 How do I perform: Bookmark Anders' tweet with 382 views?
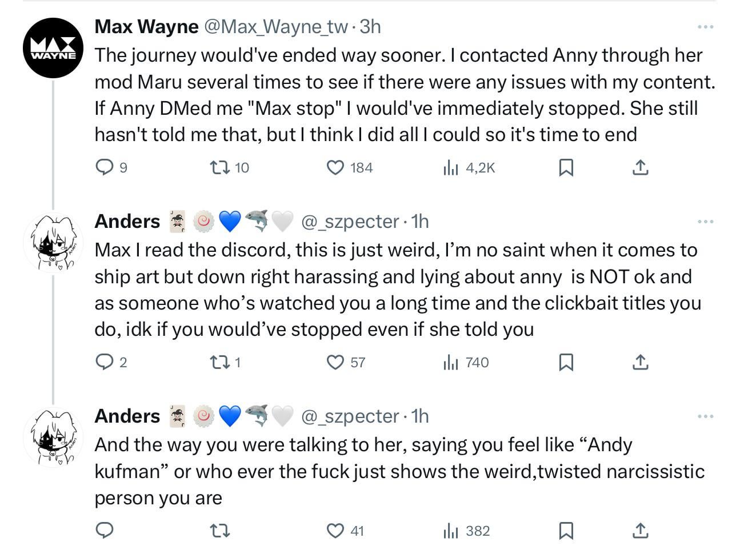(x=566, y=531)
